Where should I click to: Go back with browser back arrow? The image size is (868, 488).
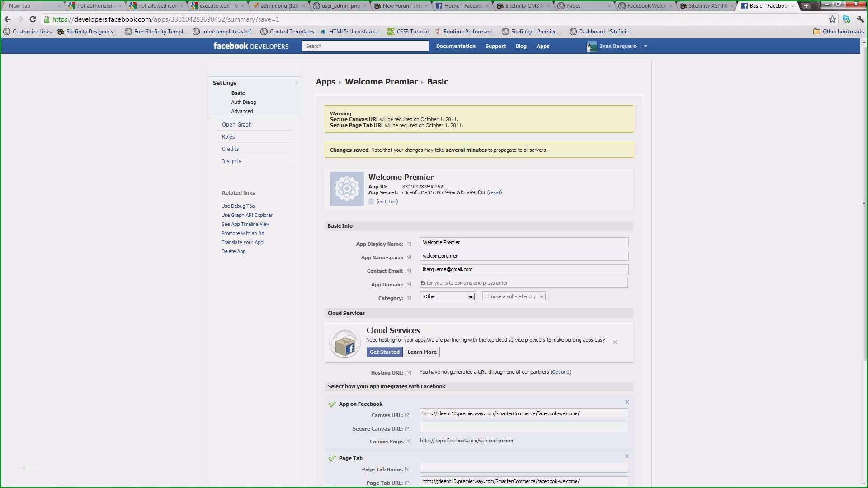[7, 19]
